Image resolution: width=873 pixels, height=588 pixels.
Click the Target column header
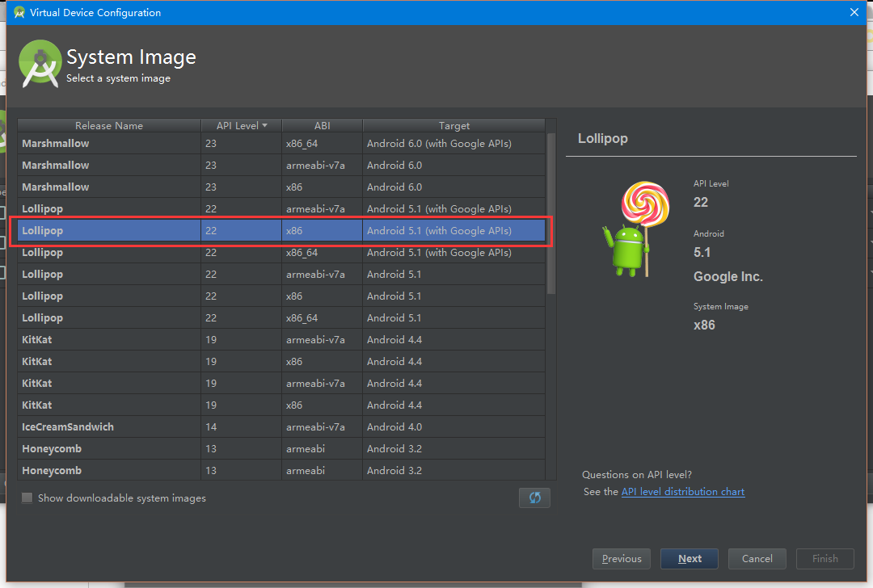(453, 125)
